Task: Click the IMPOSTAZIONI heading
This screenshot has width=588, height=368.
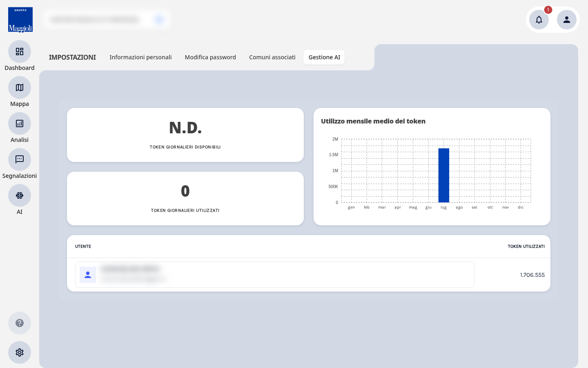Action: (72, 57)
